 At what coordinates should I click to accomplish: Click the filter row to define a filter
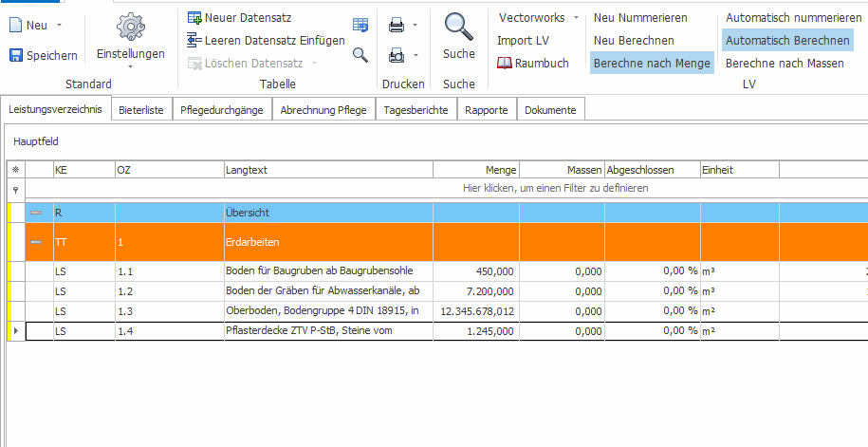point(555,188)
